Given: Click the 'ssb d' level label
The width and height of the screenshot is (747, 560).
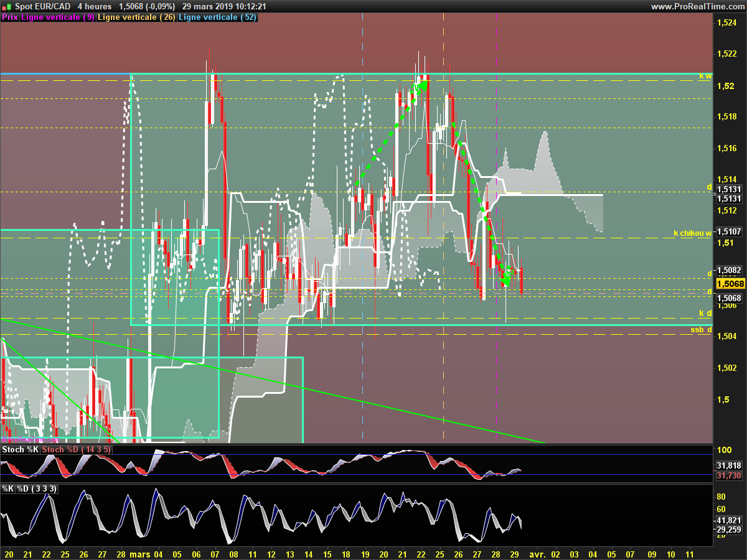Looking at the screenshot, I should [702, 329].
